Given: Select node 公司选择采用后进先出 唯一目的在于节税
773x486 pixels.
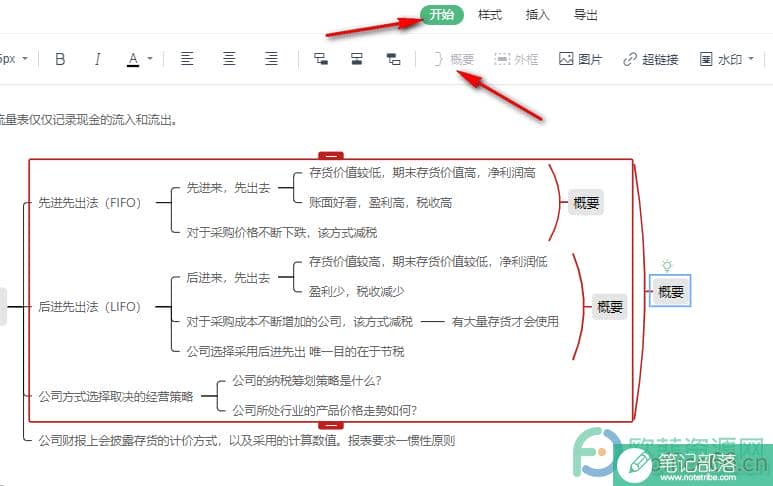Looking at the screenshot, I should click(295, 351).
